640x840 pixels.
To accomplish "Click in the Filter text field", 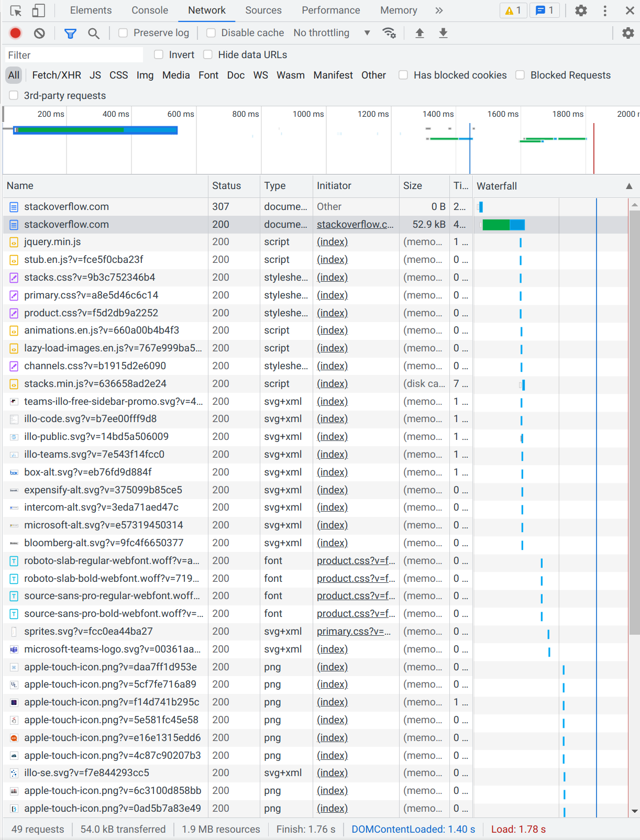I will [73, 55].
